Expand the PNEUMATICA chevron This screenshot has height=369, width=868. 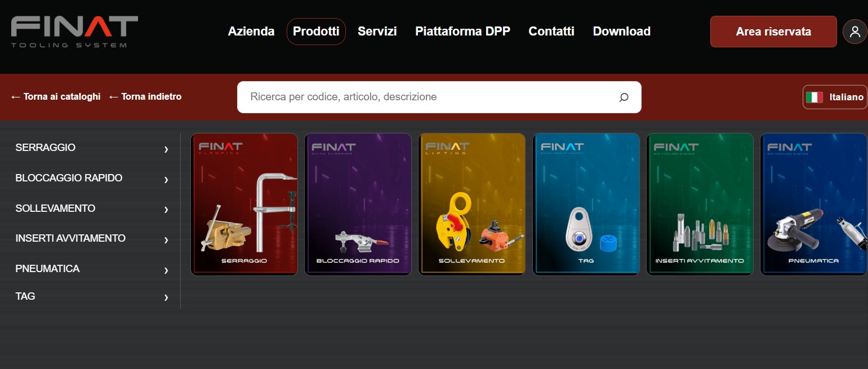pyautogui.click(x=166, y=270)
